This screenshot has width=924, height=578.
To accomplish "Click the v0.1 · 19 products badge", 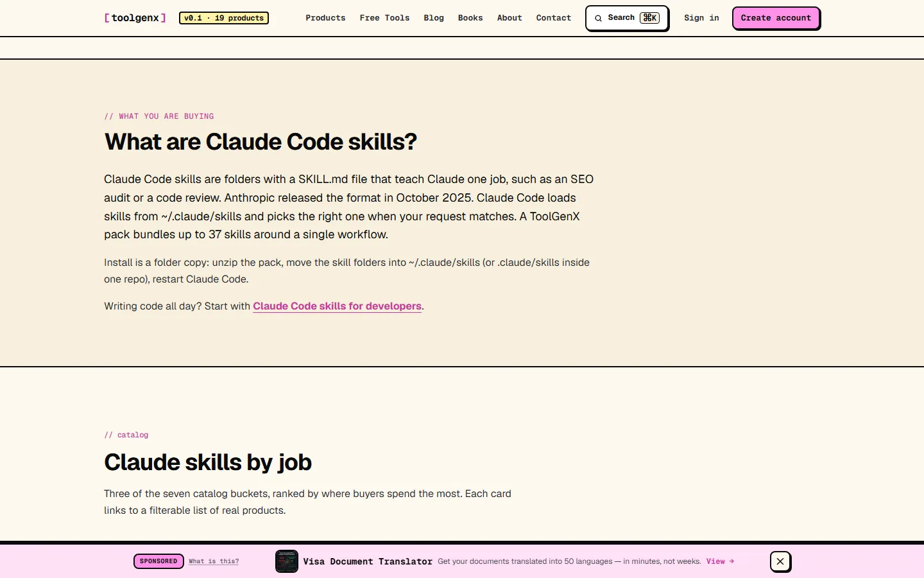I will tap(224, 18).
